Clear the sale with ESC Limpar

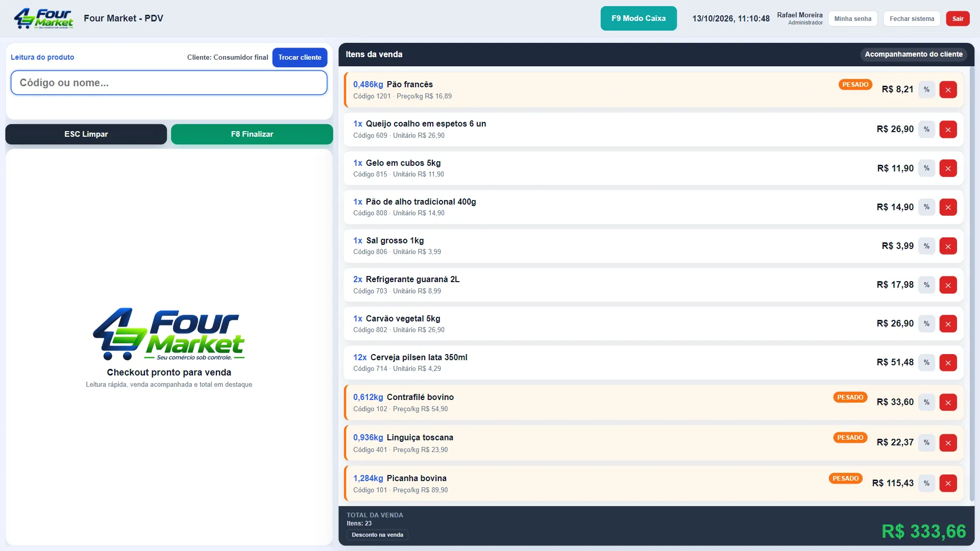pyautogui.click(x=86, y=134)
